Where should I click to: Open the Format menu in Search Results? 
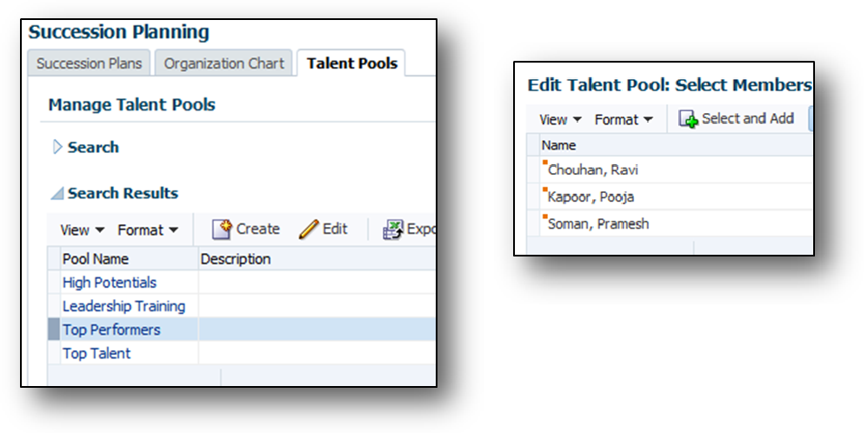coord(148,230)
